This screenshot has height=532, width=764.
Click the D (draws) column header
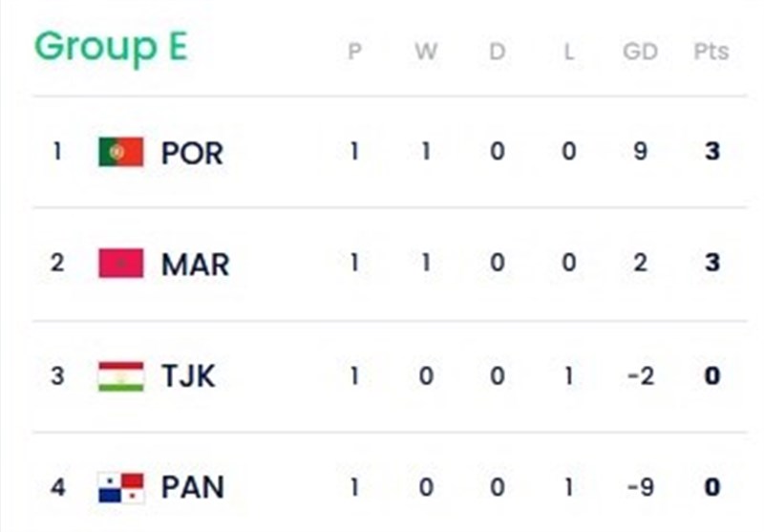(x=497, y=52)
